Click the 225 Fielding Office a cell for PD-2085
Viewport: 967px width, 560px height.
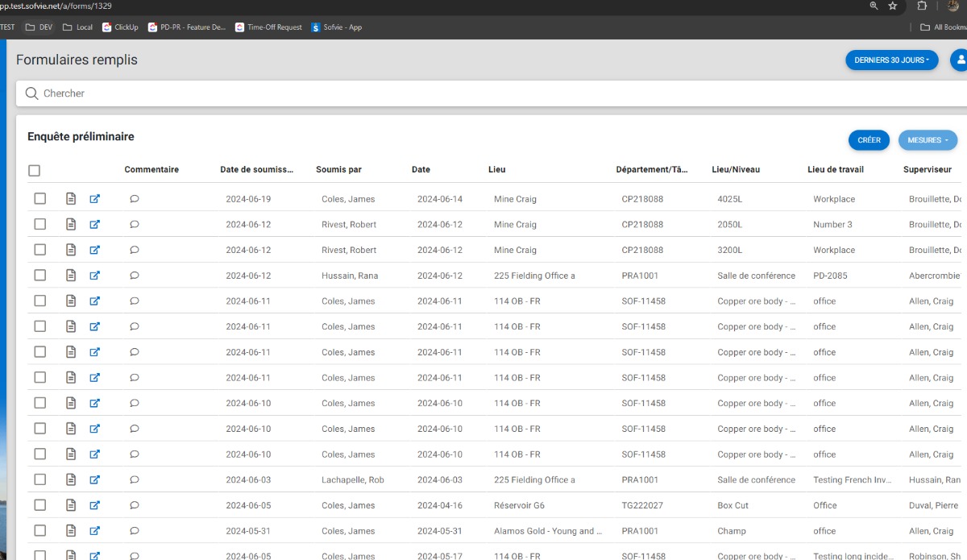(x=534, y=276)
